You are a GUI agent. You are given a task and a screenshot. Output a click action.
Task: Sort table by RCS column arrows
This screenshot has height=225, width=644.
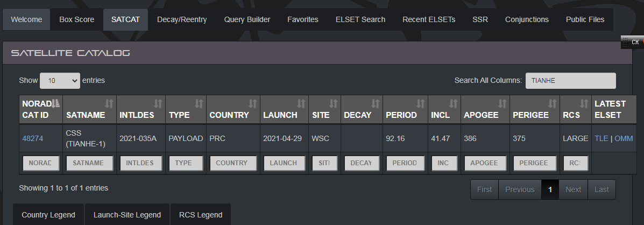tap(584, 103)
